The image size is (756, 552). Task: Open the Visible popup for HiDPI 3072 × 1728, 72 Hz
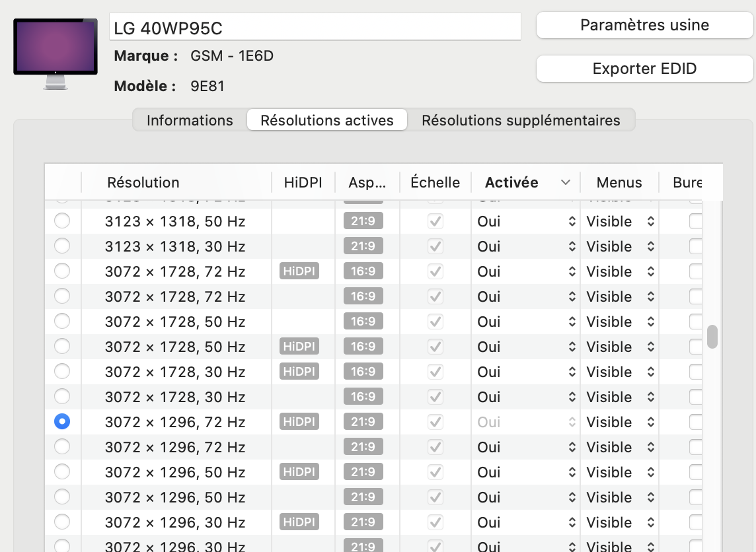point(620,271)
